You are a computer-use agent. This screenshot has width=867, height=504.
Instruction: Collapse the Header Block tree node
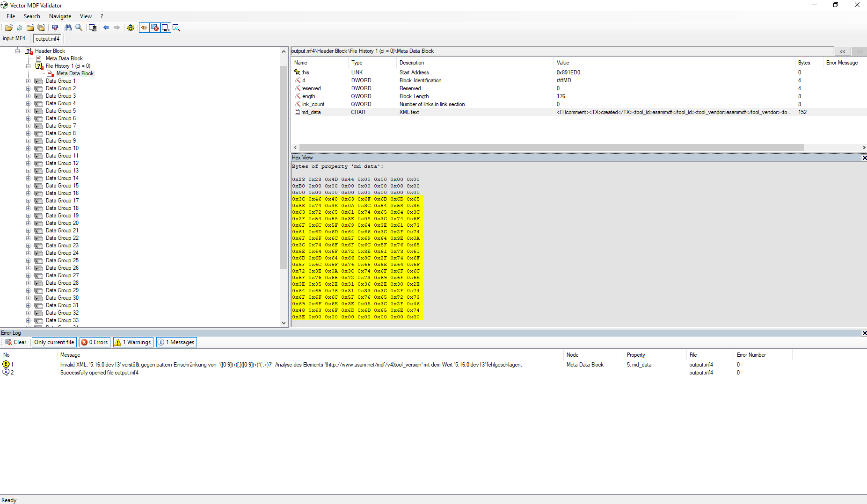pos(16,50)
